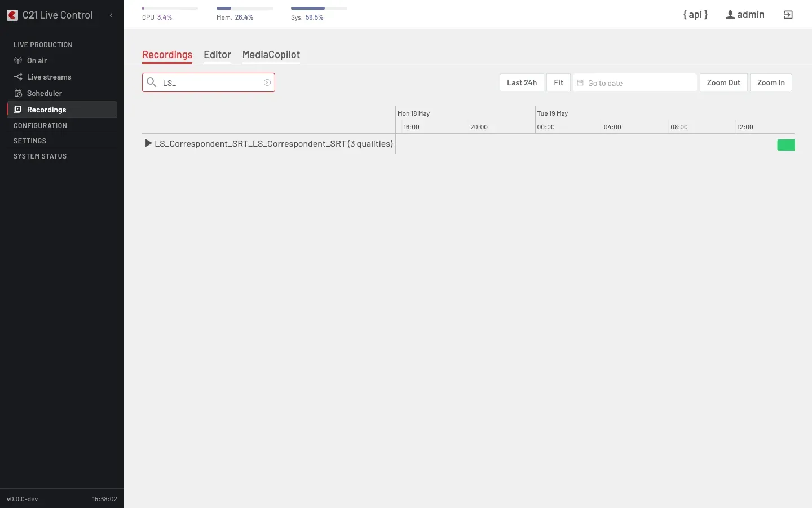Collapse the LIVE PRODUCTION section header
This screenshot has height=508, width=812.
[x=43, y=45]
